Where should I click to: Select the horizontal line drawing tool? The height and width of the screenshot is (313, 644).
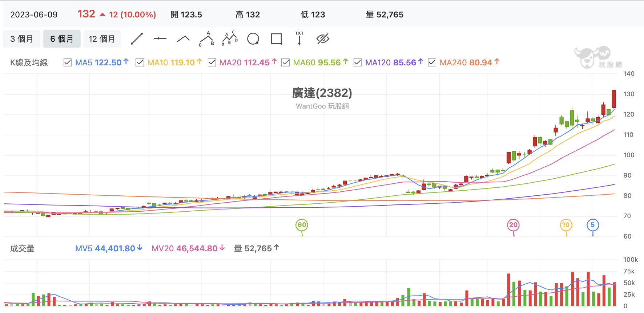click(160, 38)
